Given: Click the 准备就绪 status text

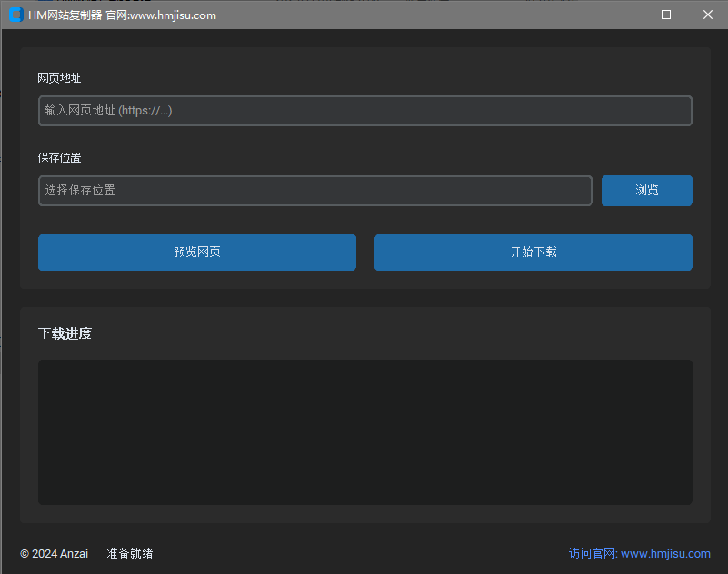Looking at the screenshot, I should coord(130,554).
